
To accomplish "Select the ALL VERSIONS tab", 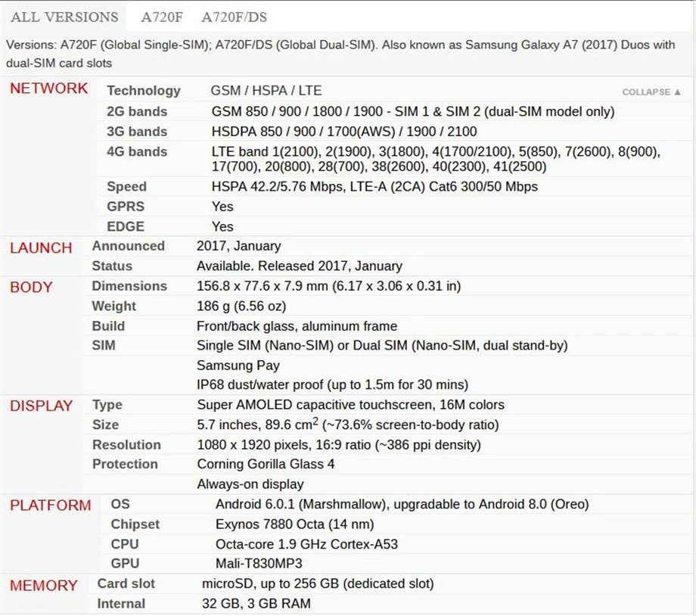I will (x=64, y=17).
